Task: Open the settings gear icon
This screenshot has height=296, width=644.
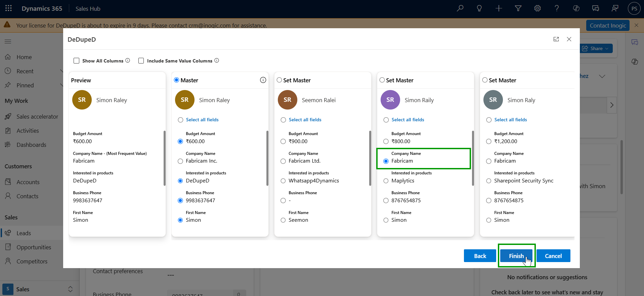Action: pos(538,8)
